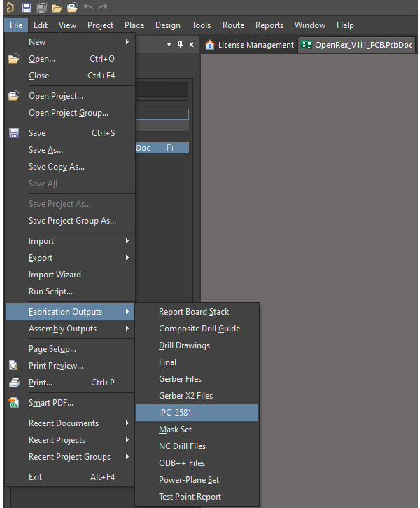Click the Redo arrow icon
This screenshot has width=420, height=508.
(x=103, y=7)
